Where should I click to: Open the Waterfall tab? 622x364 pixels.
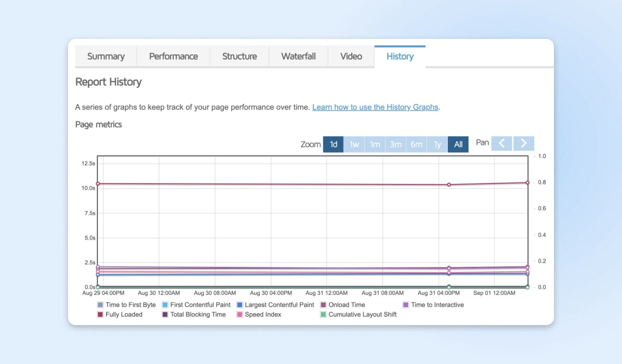[x=298, y=56]
